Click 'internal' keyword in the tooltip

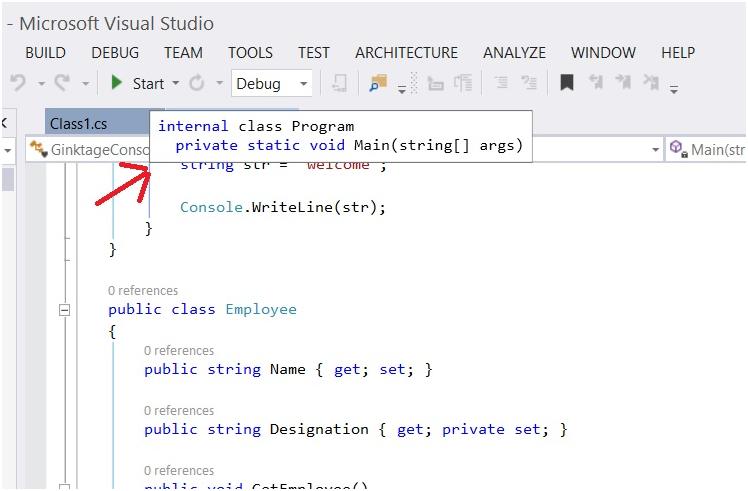click(193, 126)
